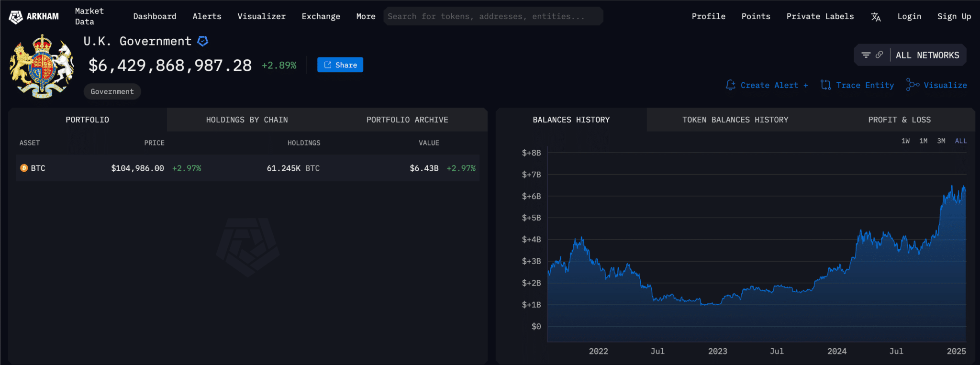This screenshot has height=365, width=980.
Task: Switch to TOKEN BALANCES HISTORY tab
Action: tap(735, 120)
